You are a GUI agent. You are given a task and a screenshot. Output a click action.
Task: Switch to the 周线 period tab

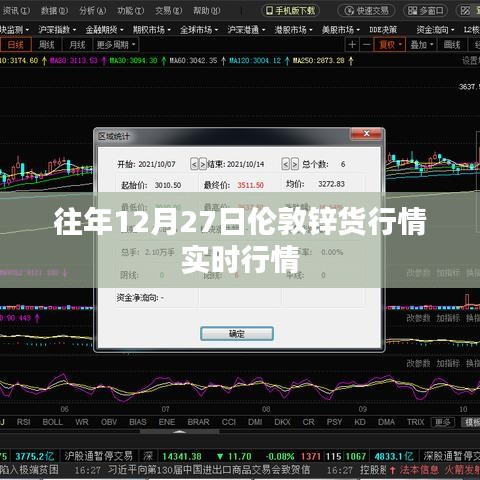click(x=47, y=45)
